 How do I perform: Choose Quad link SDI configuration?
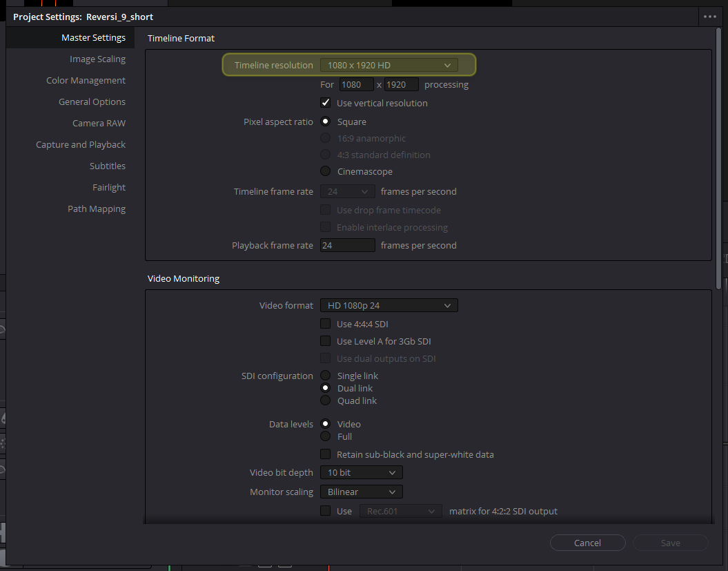(326, 400)
